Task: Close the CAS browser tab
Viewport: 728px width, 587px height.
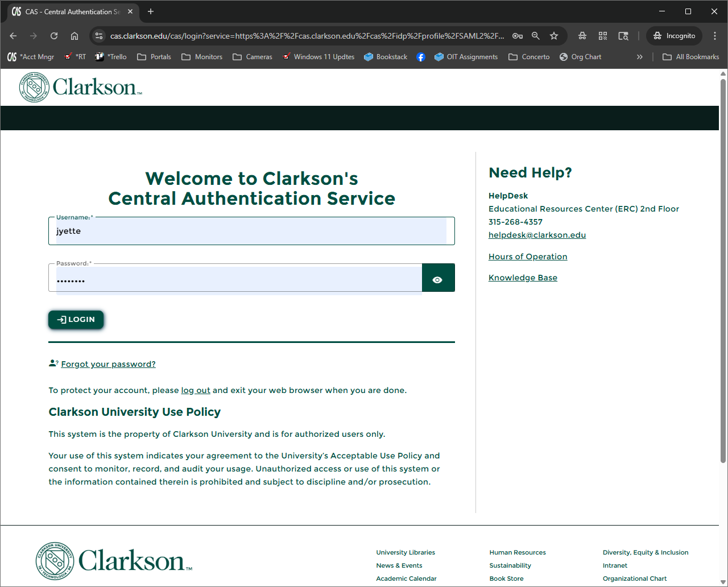Action: coord(130,11)
